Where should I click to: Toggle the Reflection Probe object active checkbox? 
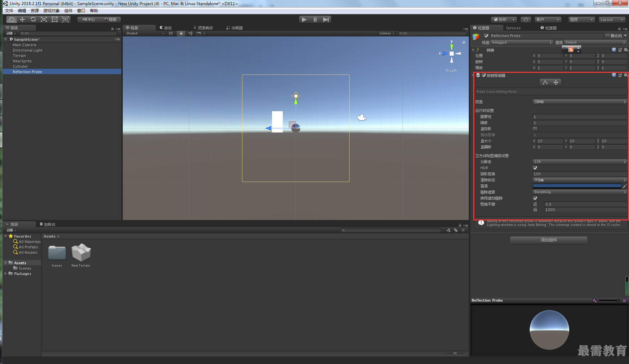point(486,36)
